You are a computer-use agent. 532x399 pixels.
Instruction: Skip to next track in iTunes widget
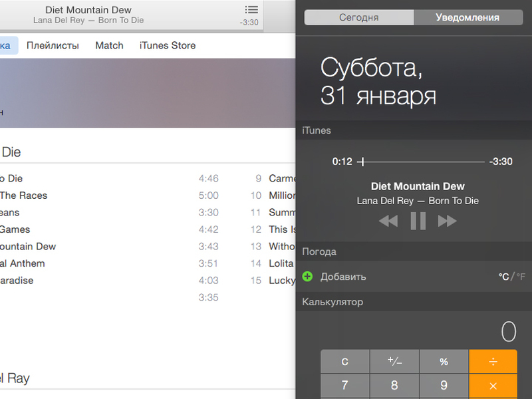447,221
